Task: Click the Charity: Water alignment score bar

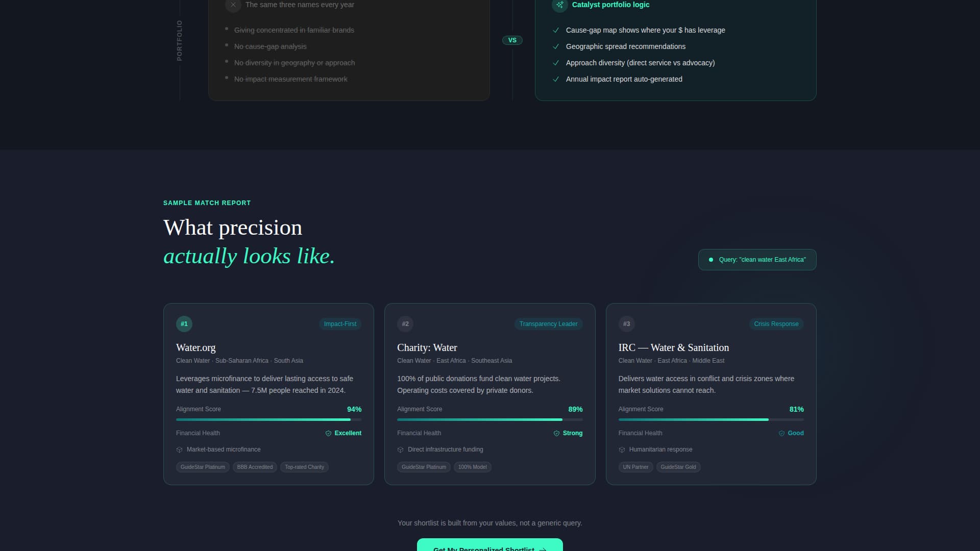Action: pos(490,420)
